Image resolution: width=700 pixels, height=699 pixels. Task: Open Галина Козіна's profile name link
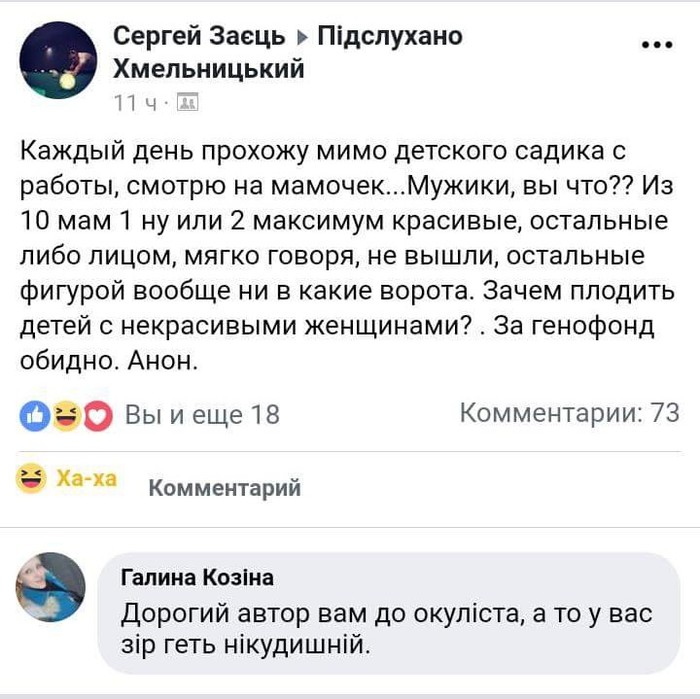(x=197, y=578)
